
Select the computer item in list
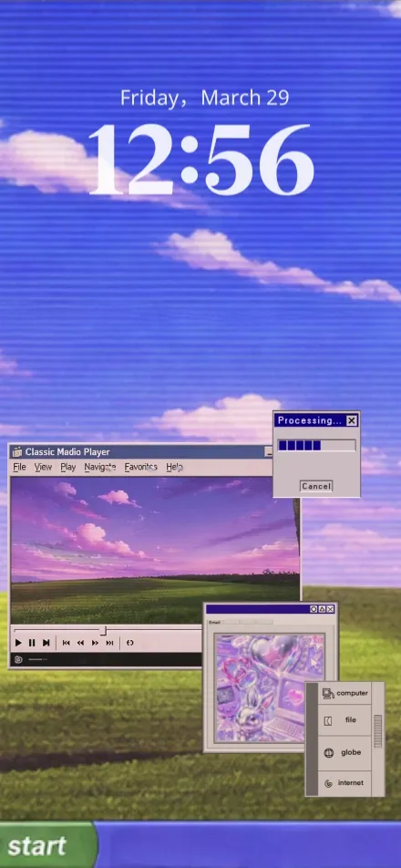pyautogui.click(x=344, y=693)
